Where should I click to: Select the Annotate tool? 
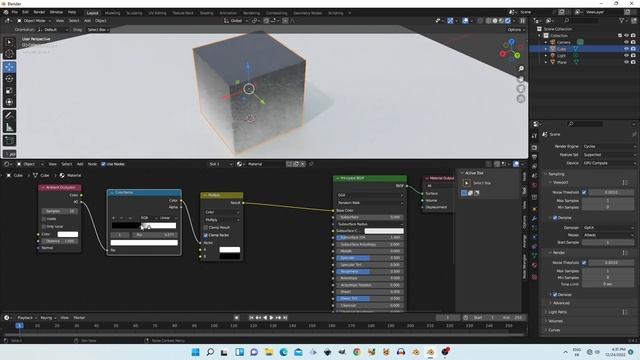(x=9, y=116)
